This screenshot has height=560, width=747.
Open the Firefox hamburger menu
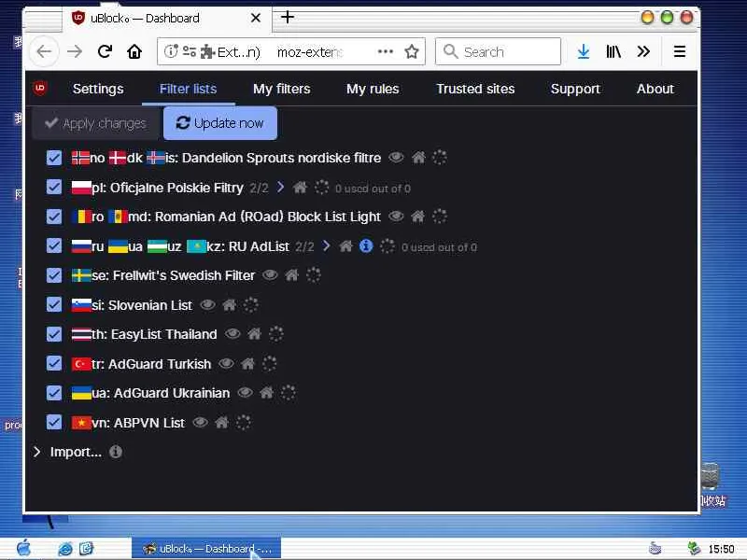tap(680, 51)
